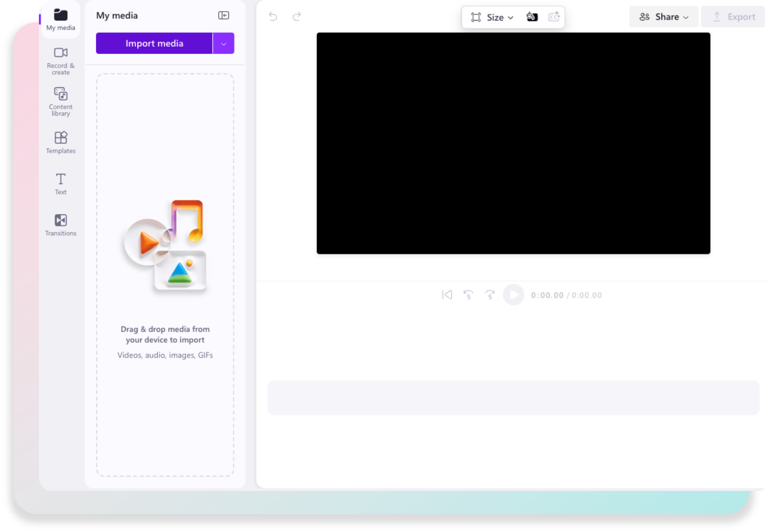Screen dimensions: 770x532
Task: Expand the Import media options chevron
Action: click(224, 43)
